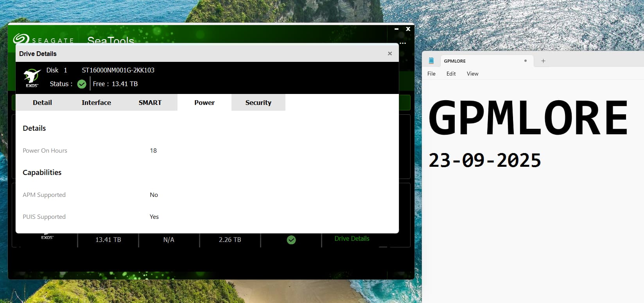
Task: Click the Seagate logo in SeaTools window
Action: (x=43, y=39)
